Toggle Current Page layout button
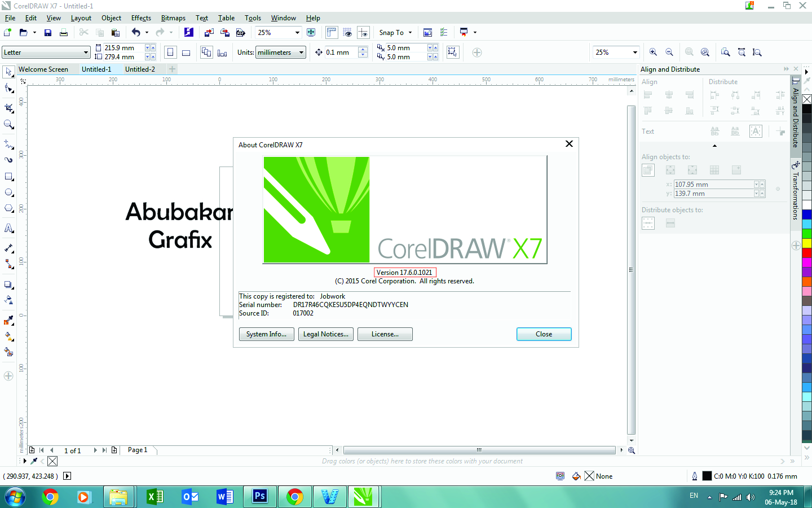Image resolution: width=812 pixels, height=508 pixels. point(222,52)
